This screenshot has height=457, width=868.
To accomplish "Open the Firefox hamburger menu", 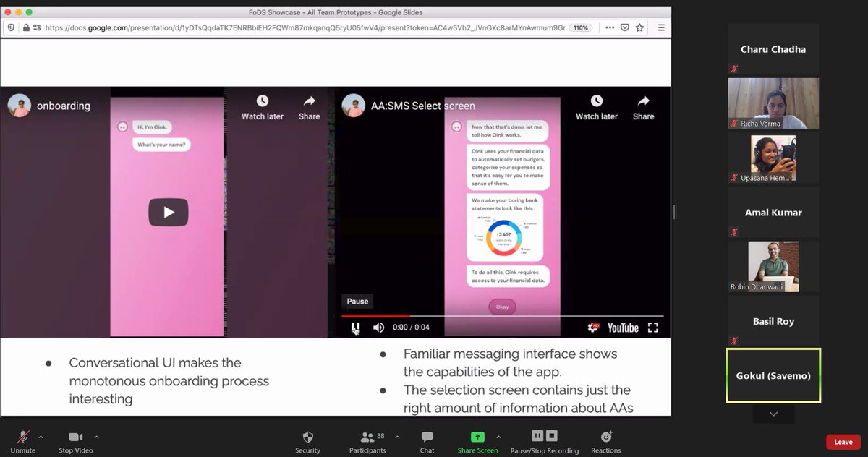I will click(661, 27).
